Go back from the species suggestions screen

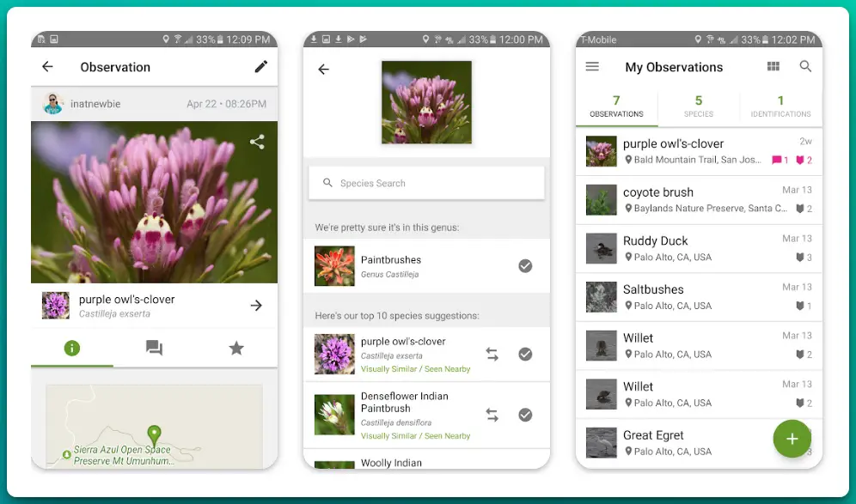pyautogui.click(x=324, y=69)
